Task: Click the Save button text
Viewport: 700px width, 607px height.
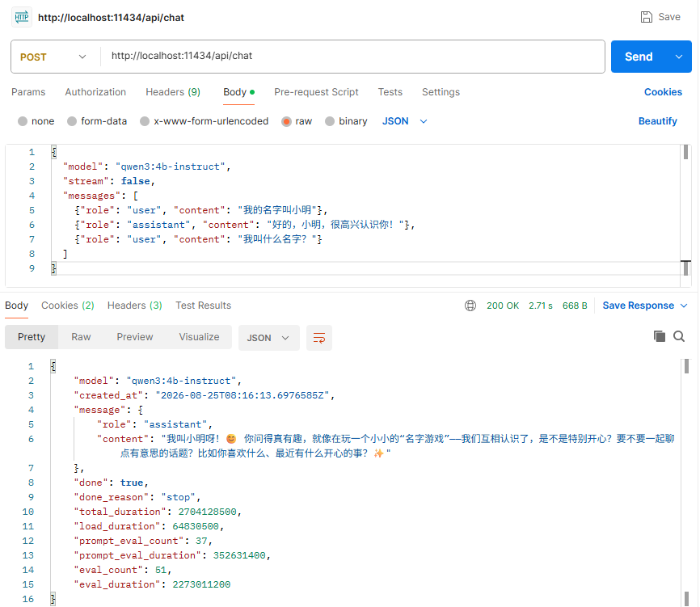Action: pos(669,17)
